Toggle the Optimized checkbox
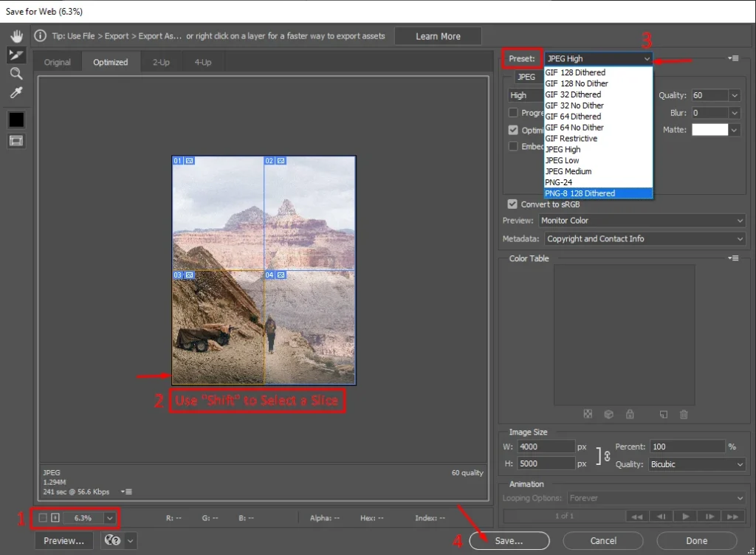 [x=513, y=130]
